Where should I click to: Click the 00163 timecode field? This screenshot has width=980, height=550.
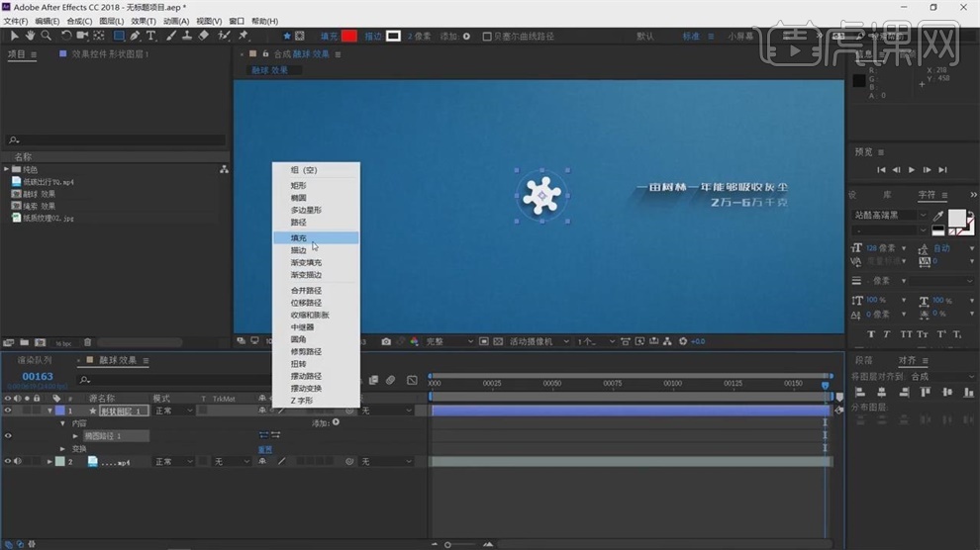click(x=38, y=376)
